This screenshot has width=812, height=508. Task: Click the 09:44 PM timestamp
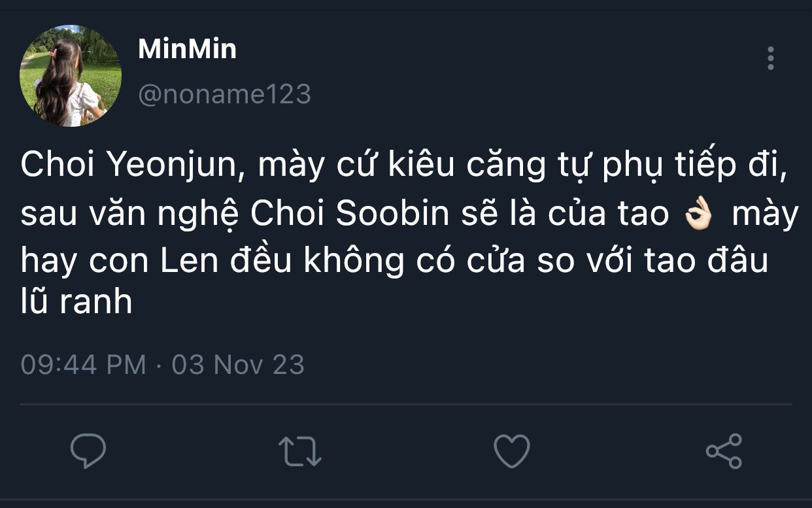(83, 364)
